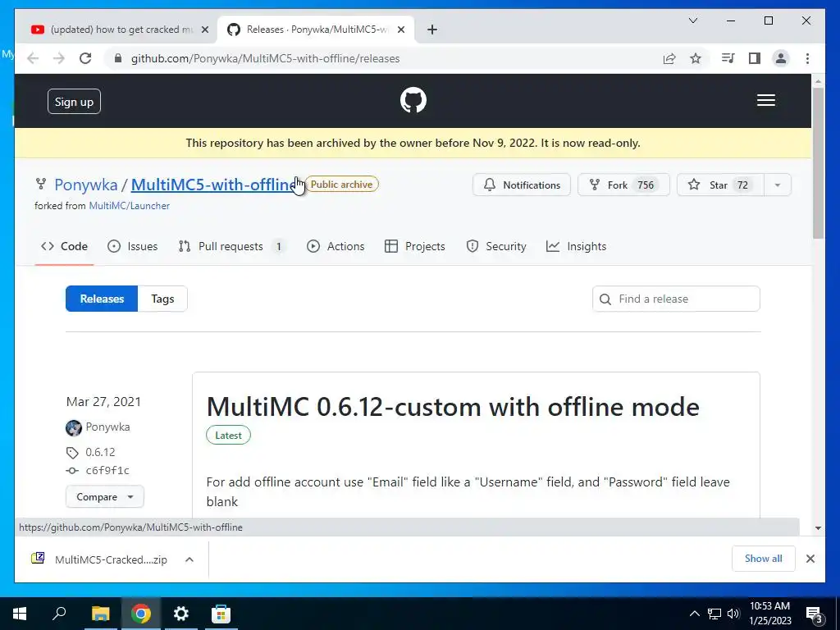Screen dimensions: 840x630
Task: Click the GitHub Octocat logo
Action: tap(413, 100)
